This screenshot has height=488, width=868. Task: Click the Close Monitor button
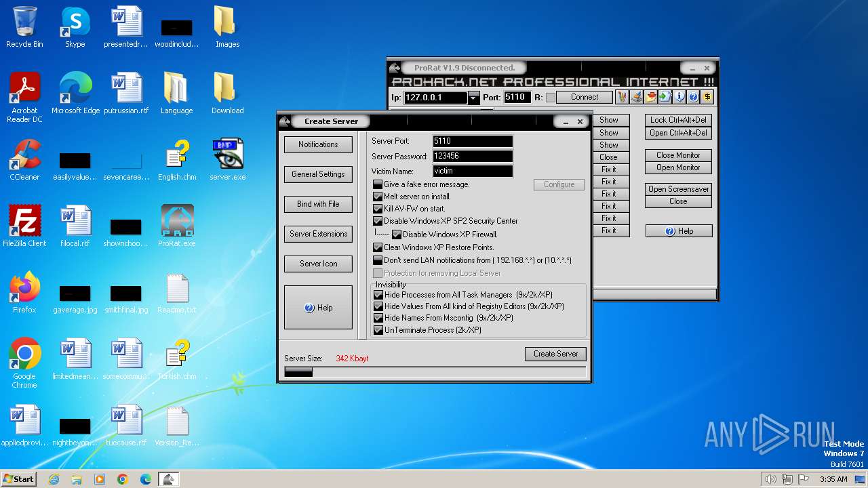click(678, 155)
